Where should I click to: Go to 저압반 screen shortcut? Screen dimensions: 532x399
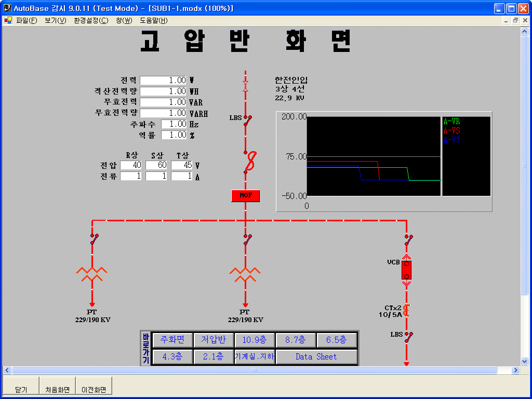tap(214, 340)
